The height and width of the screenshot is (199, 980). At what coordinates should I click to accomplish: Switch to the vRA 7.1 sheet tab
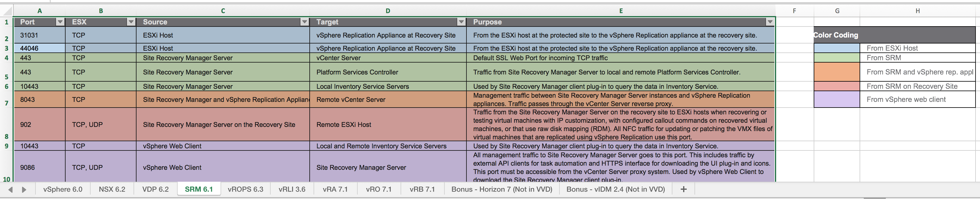click(335, 189)
